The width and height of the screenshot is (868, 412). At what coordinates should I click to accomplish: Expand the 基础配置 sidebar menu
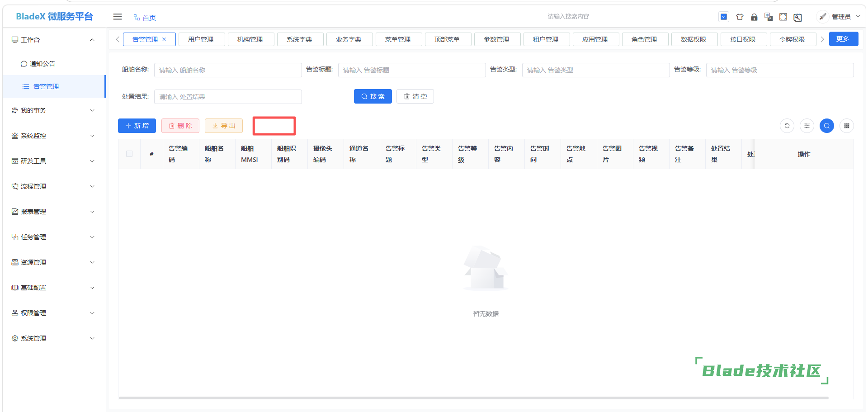click(54, 288)
